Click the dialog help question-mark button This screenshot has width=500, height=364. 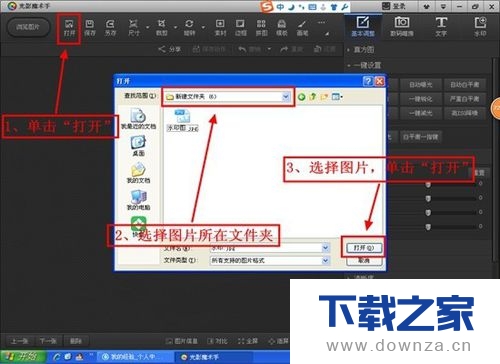(x=368, y=81)
